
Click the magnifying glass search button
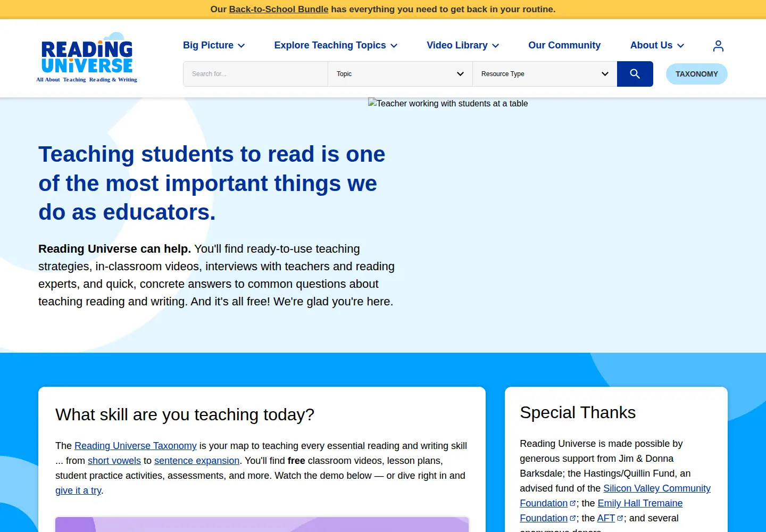(635, 74)
